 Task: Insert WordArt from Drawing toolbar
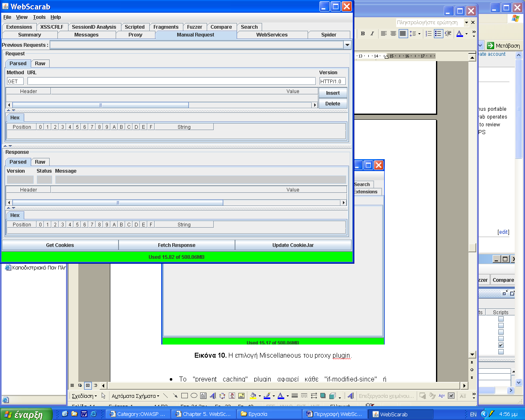[213, 396]
